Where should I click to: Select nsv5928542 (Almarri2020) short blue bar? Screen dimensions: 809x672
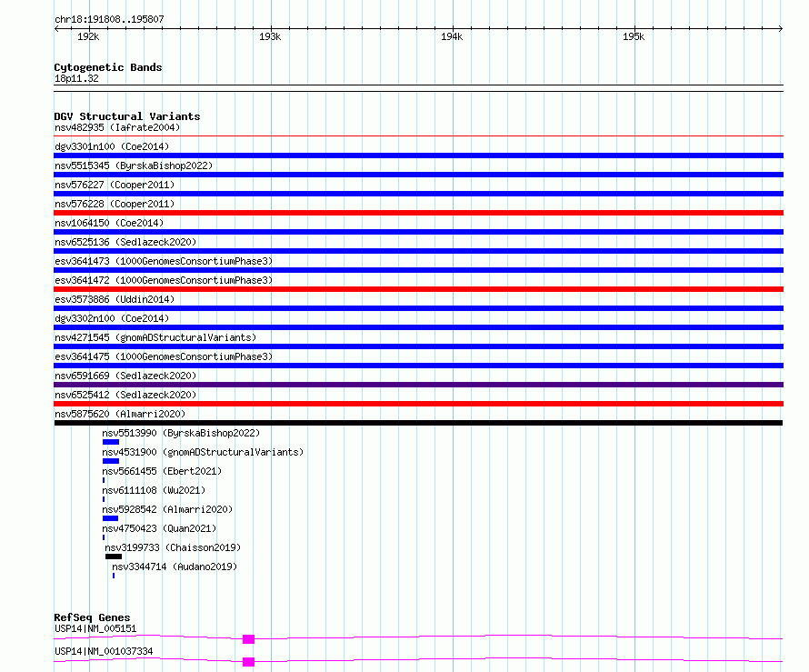110,518
